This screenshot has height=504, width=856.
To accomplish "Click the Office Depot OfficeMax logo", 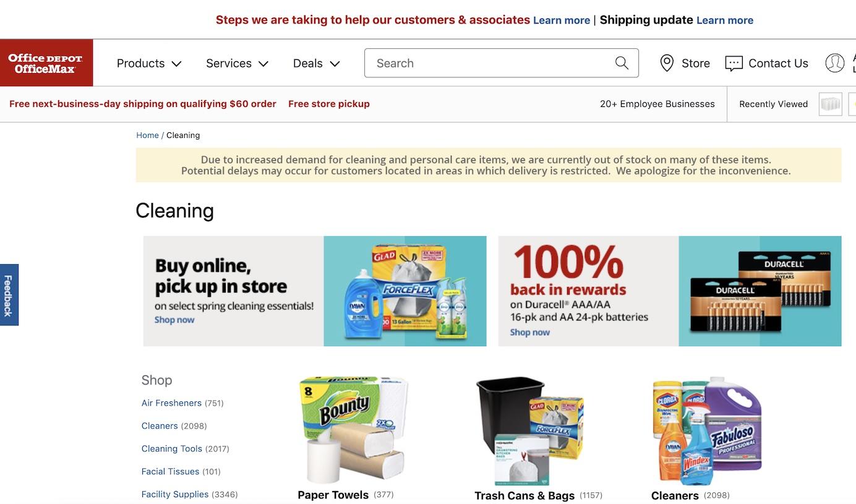I will click(46, 63).
